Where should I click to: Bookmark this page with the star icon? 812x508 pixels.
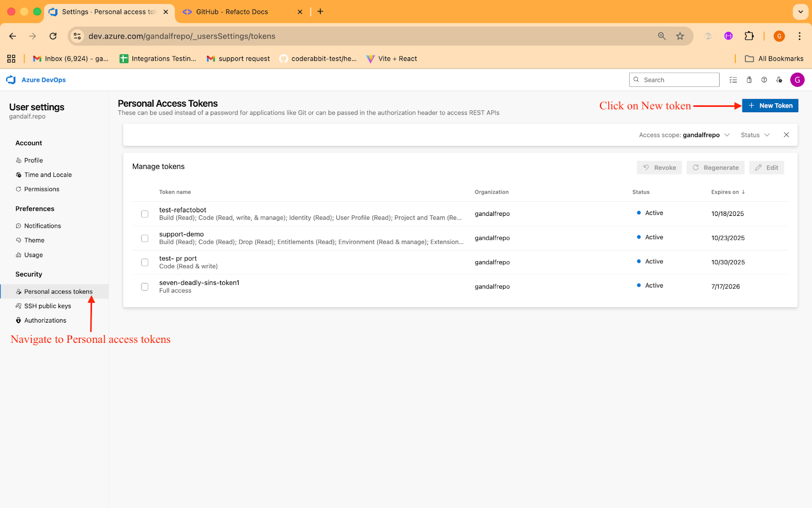pos(680,36)
